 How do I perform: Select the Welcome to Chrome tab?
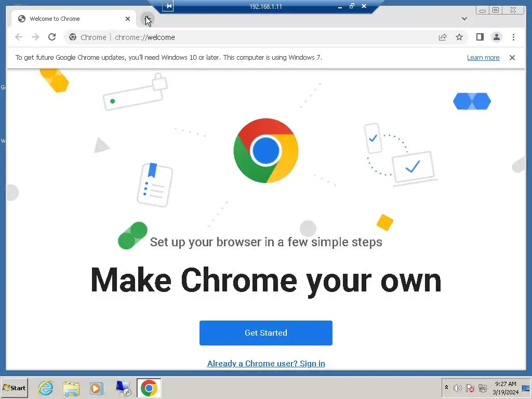pyautogui.click(x=73, y=19)
